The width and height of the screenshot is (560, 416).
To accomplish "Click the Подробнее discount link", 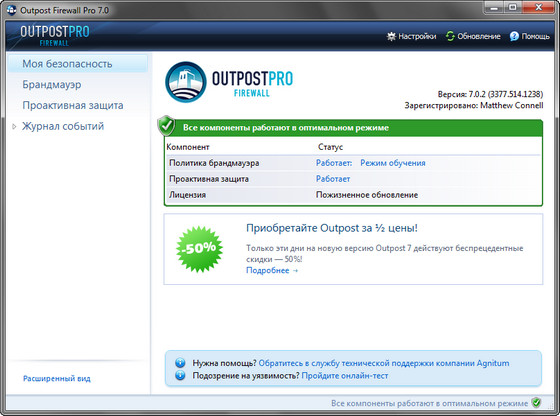I will tap(272, 270).
